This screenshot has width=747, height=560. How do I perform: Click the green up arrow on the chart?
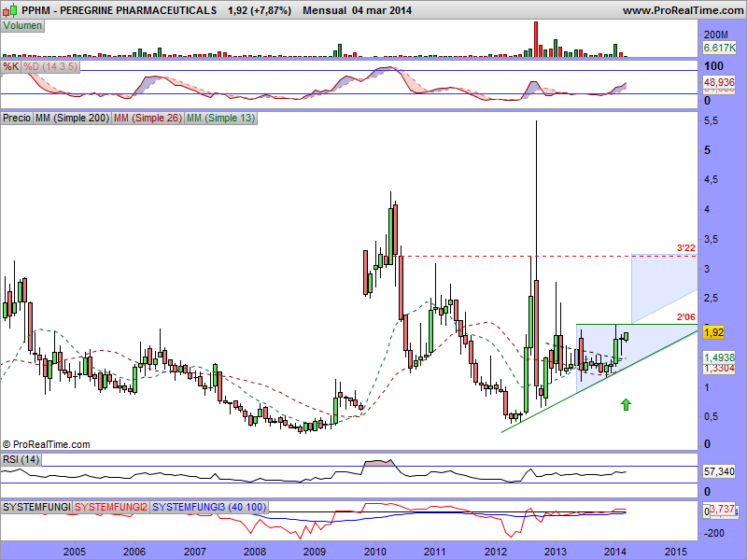point(626,404)
